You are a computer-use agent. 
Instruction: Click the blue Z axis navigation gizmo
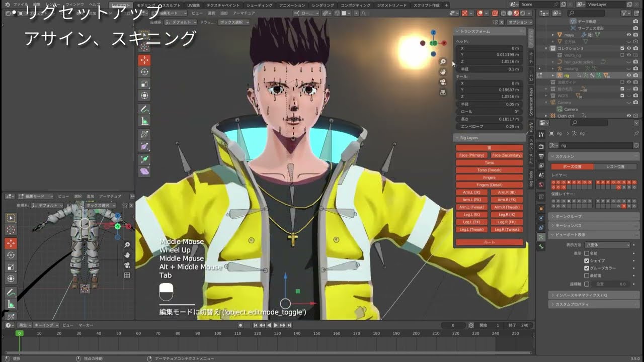433,33
